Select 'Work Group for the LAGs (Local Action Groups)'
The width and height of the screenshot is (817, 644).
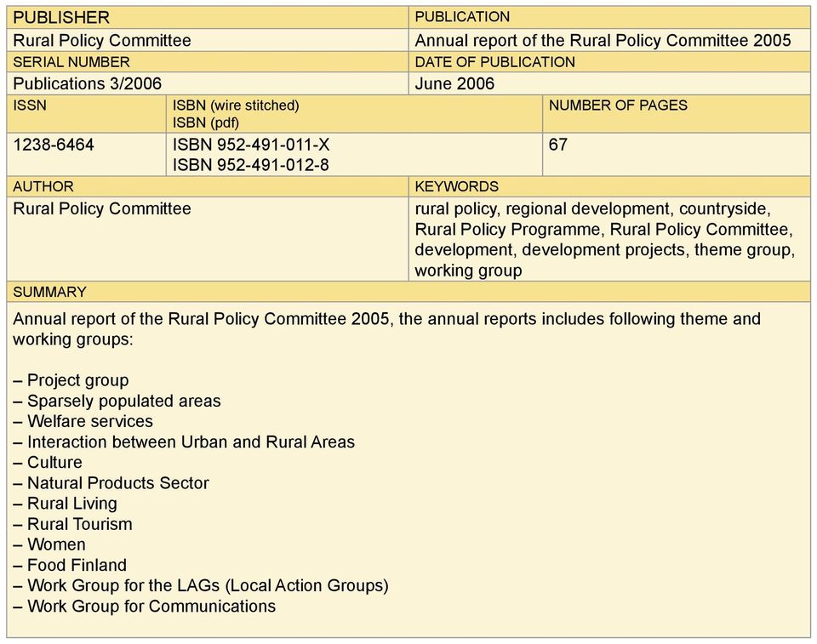click(201, 585)
